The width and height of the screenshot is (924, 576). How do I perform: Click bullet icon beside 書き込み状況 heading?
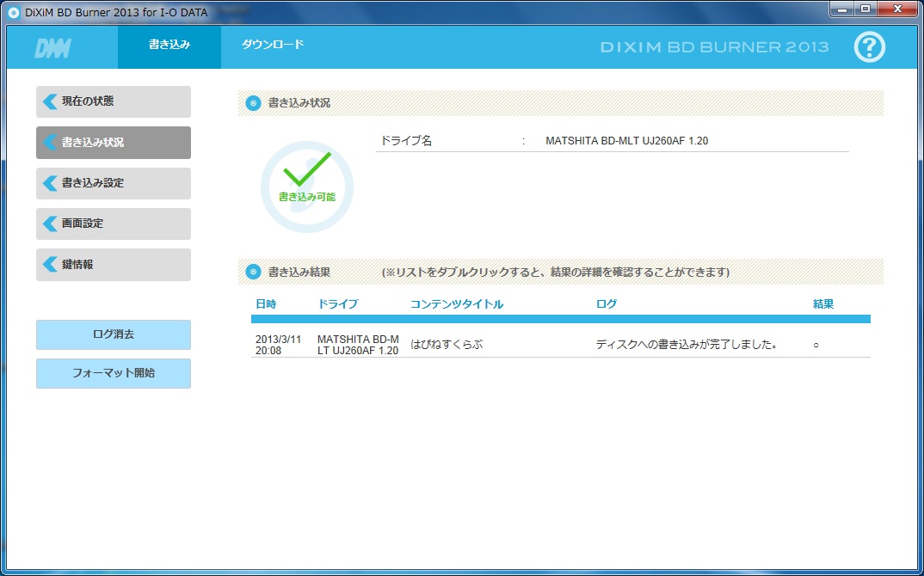253,103
